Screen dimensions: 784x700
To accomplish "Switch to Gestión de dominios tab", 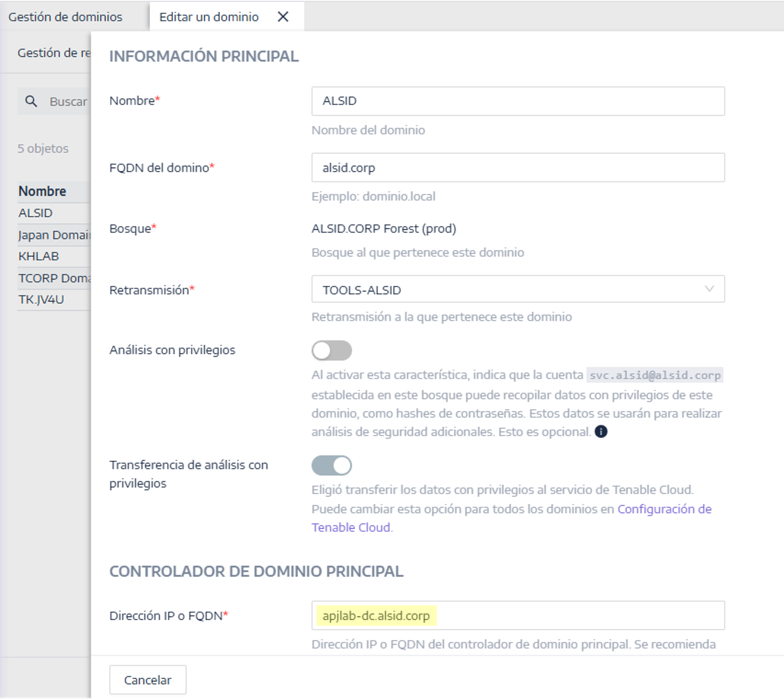I will [x=65, y=17].
